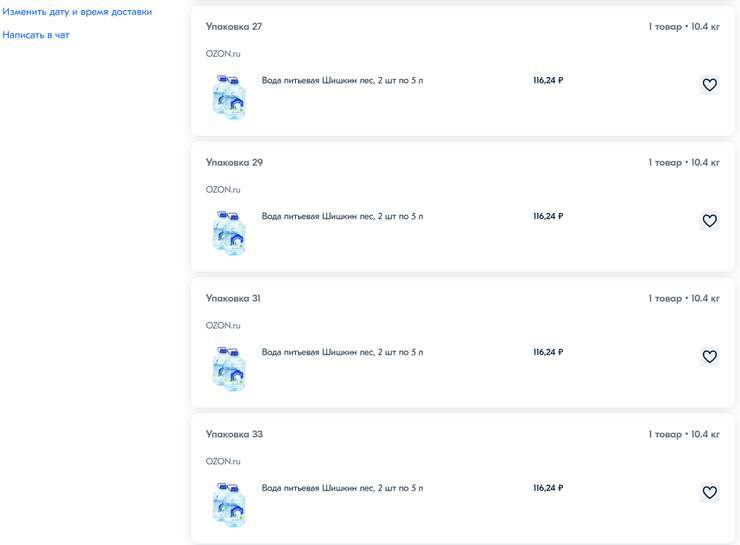Screen dimensions: 740x545
Task: Click product image in Упаковка 29
Action: (x=229, y=232)
